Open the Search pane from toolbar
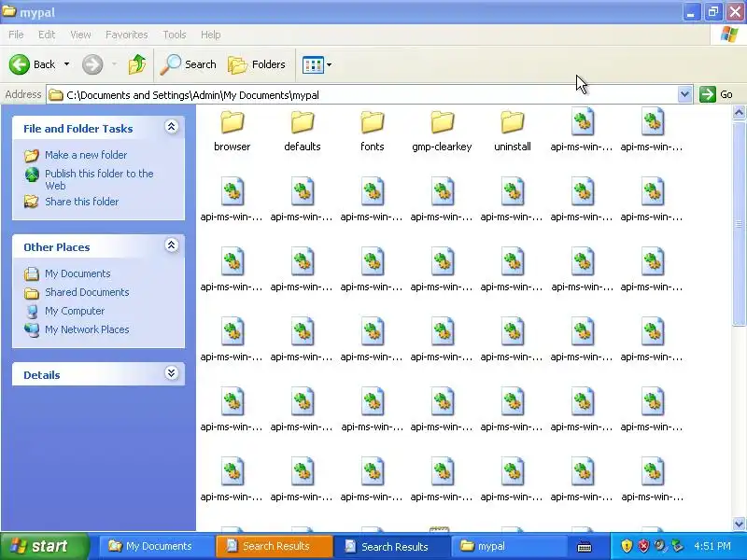The image size is (747, 560). (188, 64)
